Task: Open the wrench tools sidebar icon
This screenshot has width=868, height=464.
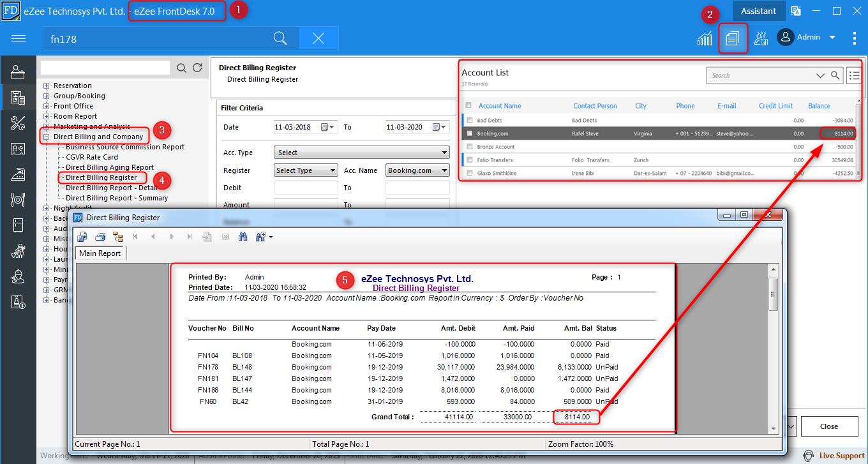Action: (x=18, y=123)
